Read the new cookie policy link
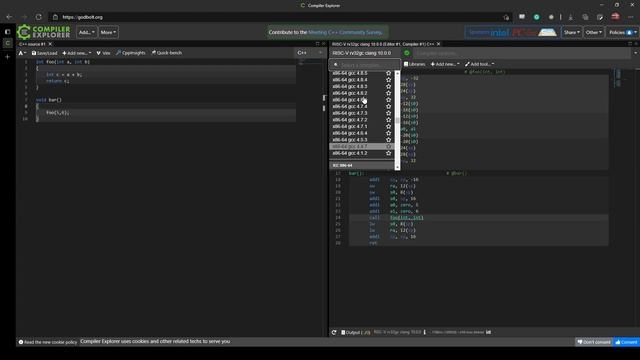 tap(48, 342)
